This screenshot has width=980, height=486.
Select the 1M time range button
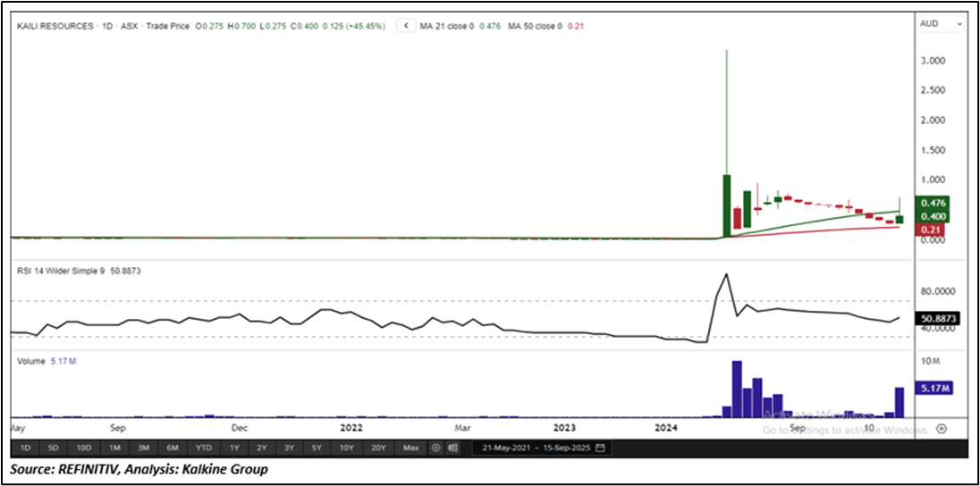click(114, 448)
